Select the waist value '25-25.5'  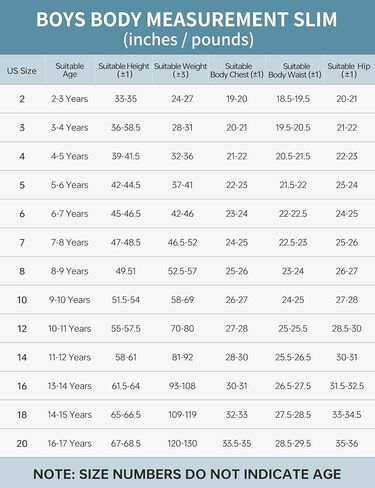click(293, 328)
